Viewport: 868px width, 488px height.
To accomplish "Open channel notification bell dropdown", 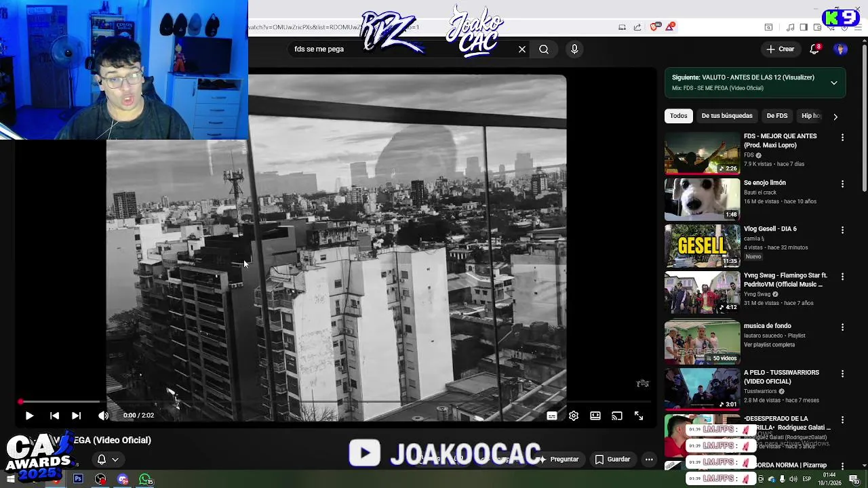I will [x=107, y=459].
